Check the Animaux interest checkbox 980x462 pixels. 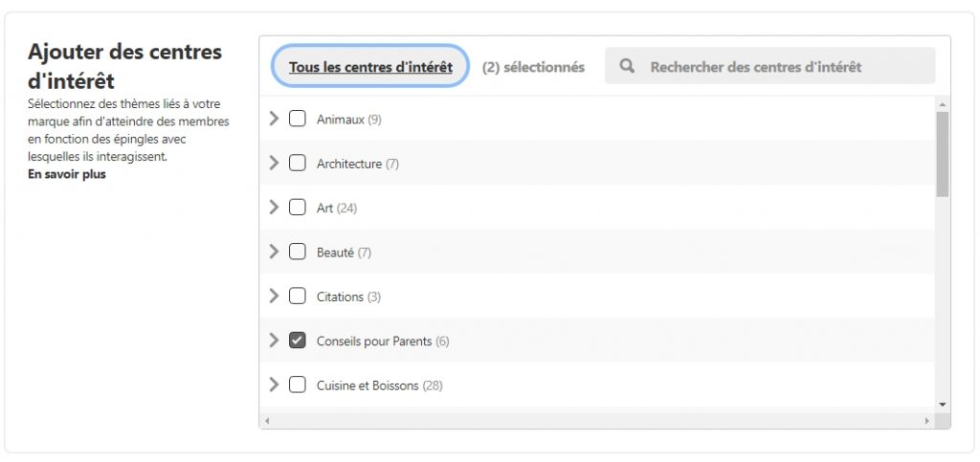pyautogui.click(x=298, y=120)
